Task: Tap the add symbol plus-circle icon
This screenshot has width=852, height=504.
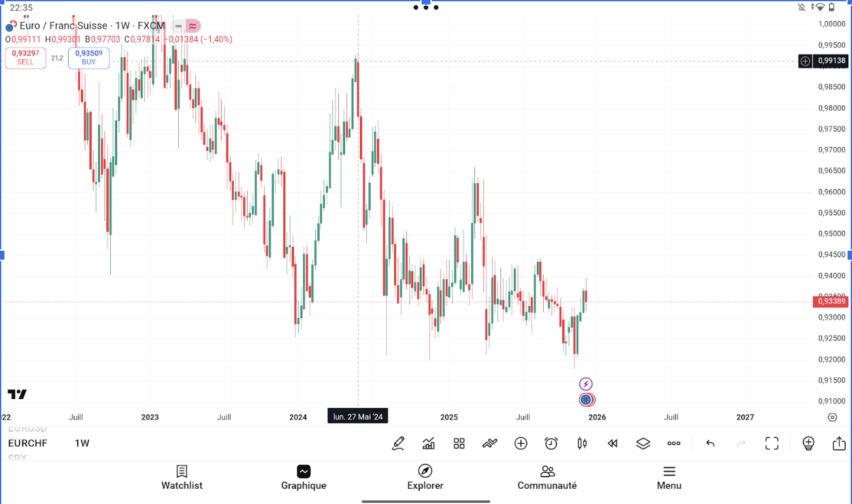Action: pos(521,444)
